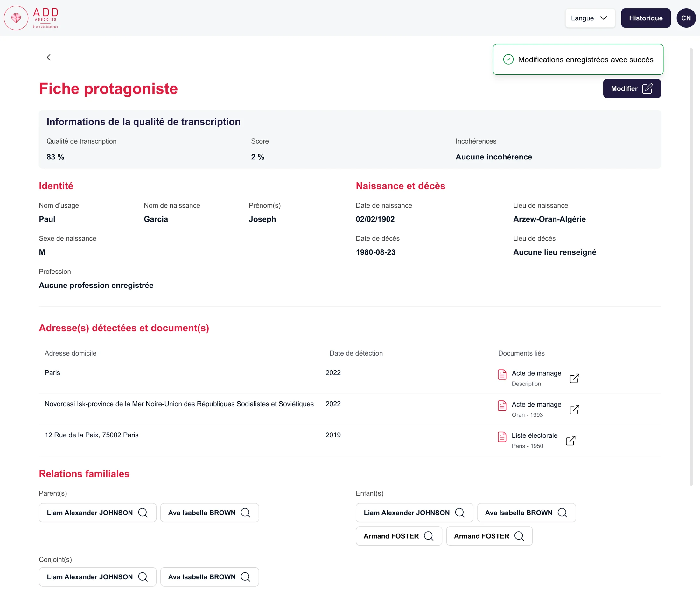The image size is (700, 608).
Task: Search spouse Liam Alexander JOHNSON magnifier icon
Action: pos(143,577)
